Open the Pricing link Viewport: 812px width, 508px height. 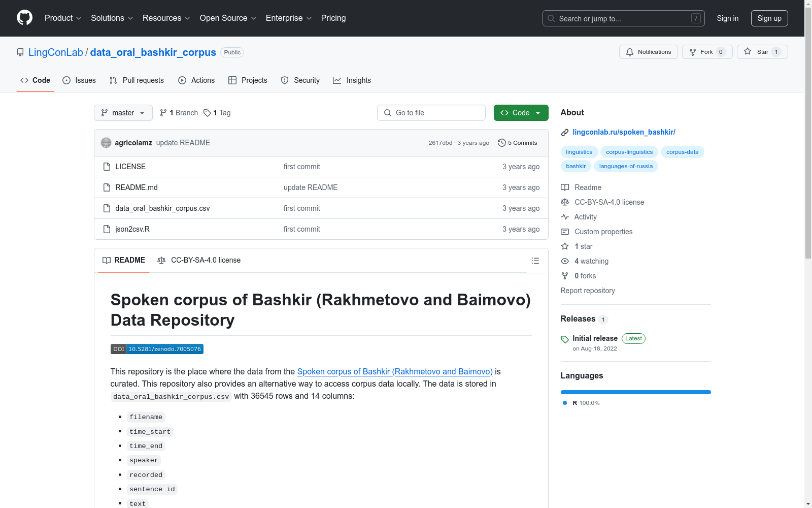coord(333,18)
